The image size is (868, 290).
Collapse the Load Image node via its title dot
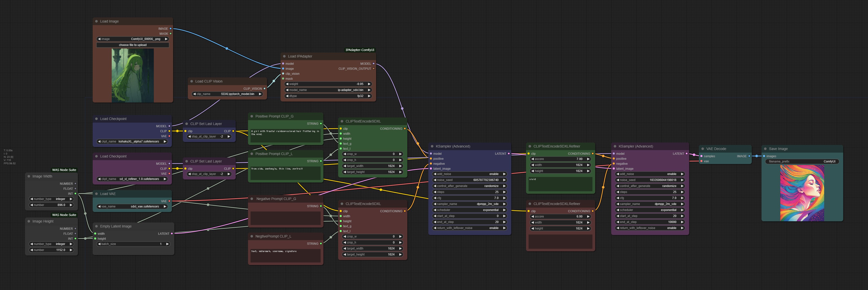tap(96, 21)
